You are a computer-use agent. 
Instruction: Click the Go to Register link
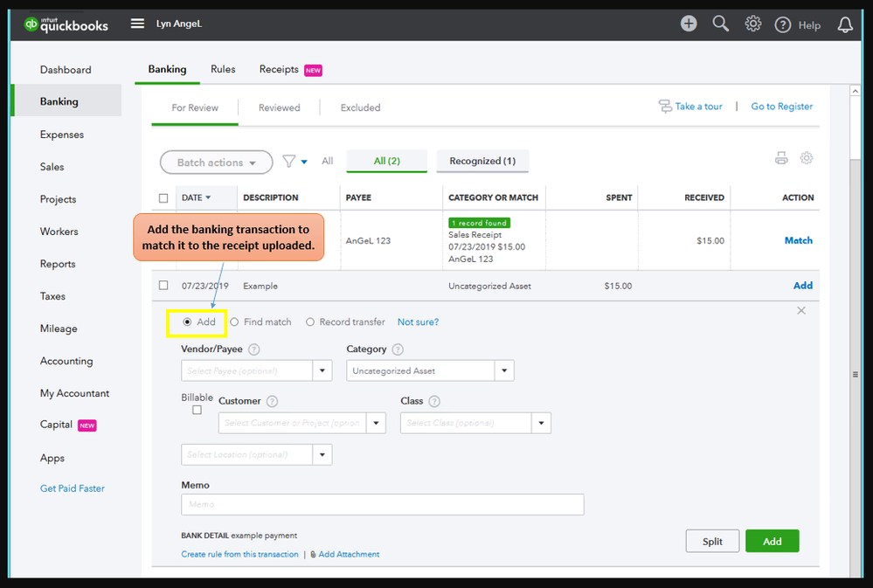(x=782, y=107)
